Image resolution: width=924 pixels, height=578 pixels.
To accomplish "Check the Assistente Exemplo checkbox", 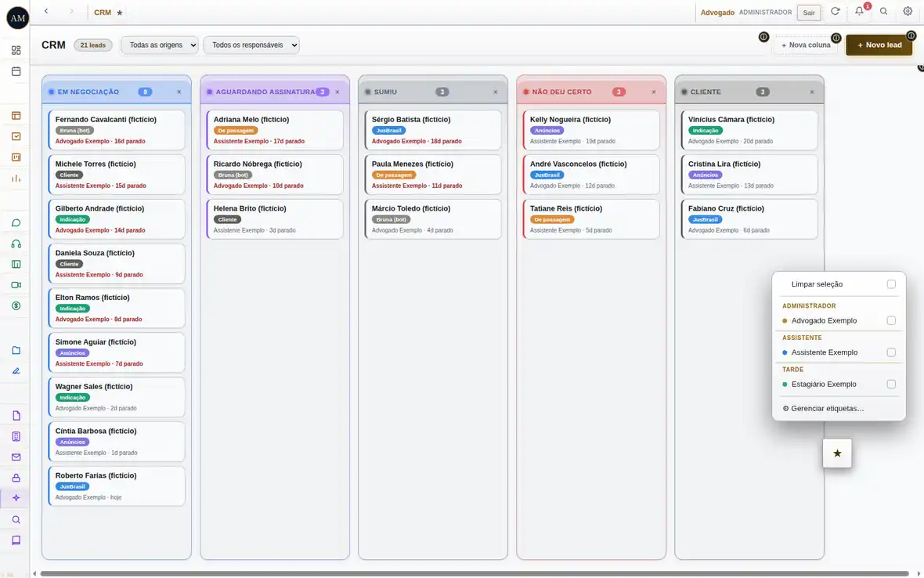I will click(x=891, y=352).
